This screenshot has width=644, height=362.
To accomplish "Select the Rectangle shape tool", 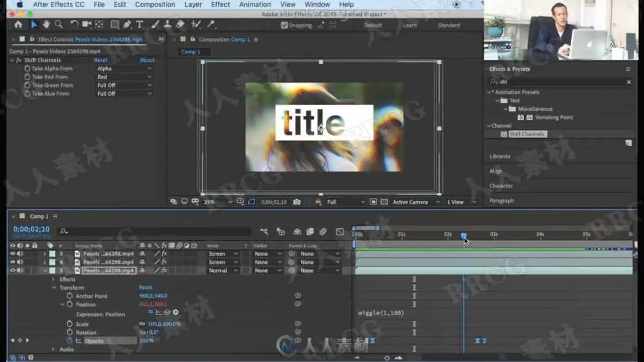I will click(115, 24).
